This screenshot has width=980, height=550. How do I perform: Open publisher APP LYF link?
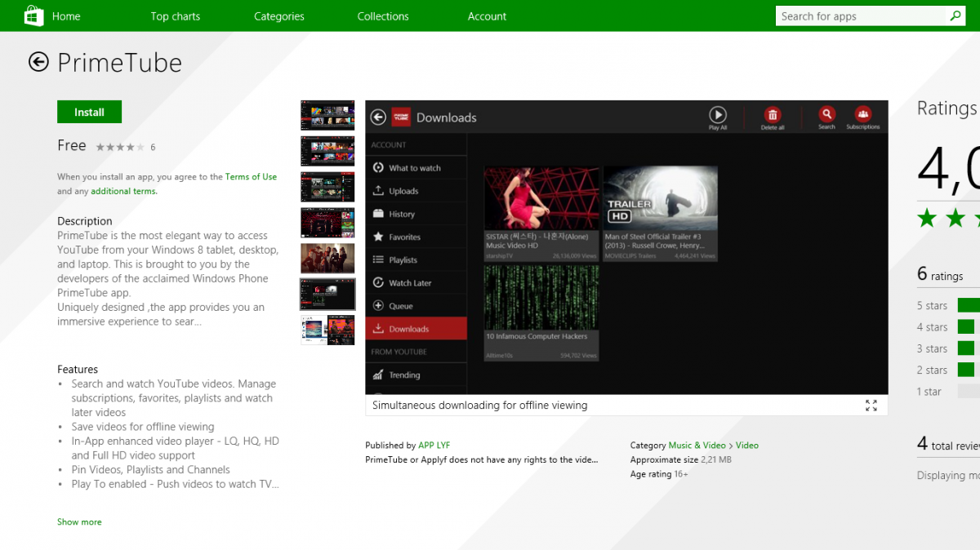[x=434, y=446]
